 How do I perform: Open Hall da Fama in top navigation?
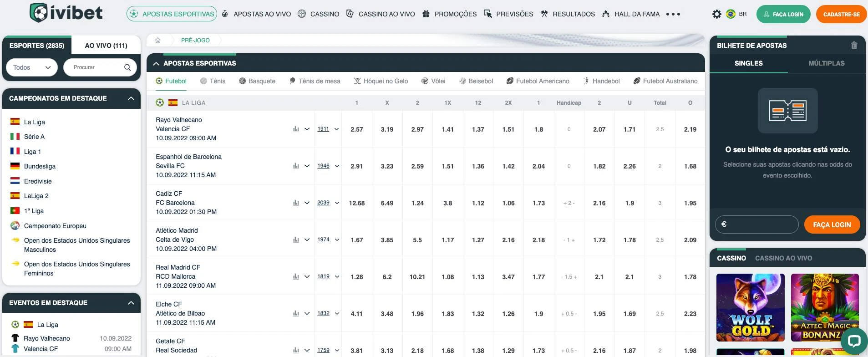pos(631,14)
